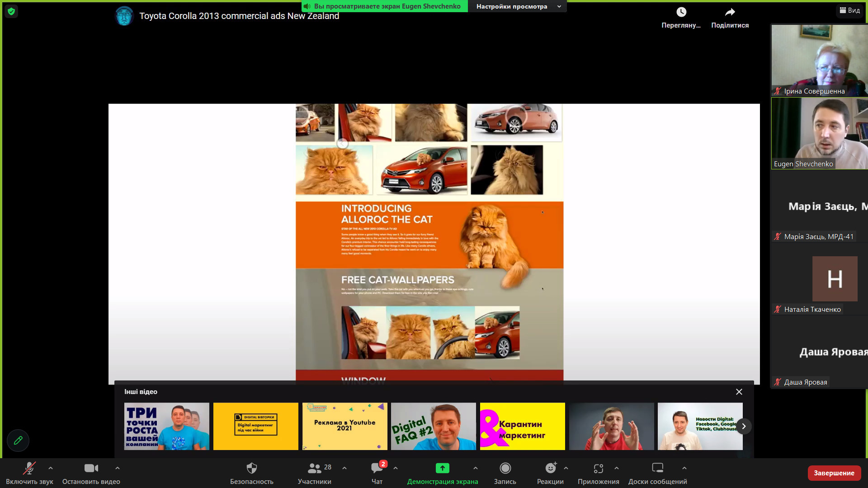Image resolution: width=868 pixels, height=488 pixels.
Task: Click the green pencil annotate button
Action: pyautogui.click(x=18, y=440)
